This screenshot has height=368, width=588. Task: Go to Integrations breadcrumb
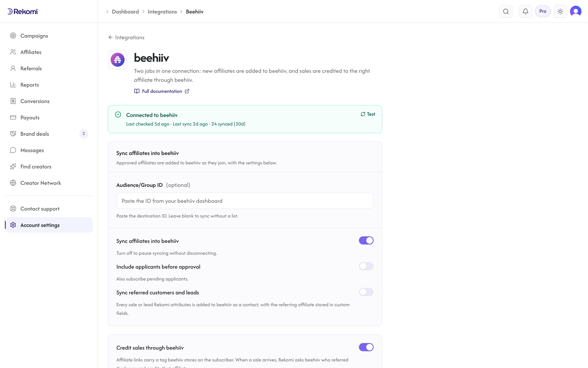[162, 11]
